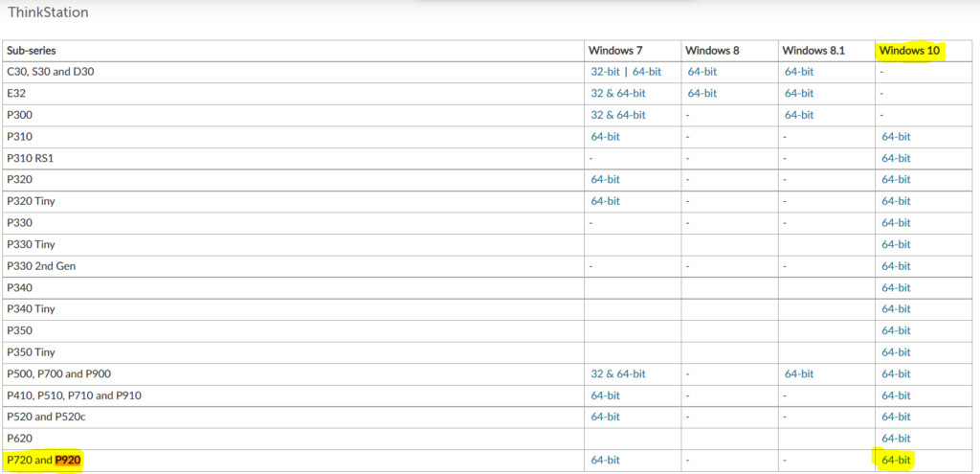
Task: Open Windows 7 64-bit link for P320
Action: point(606,179)
